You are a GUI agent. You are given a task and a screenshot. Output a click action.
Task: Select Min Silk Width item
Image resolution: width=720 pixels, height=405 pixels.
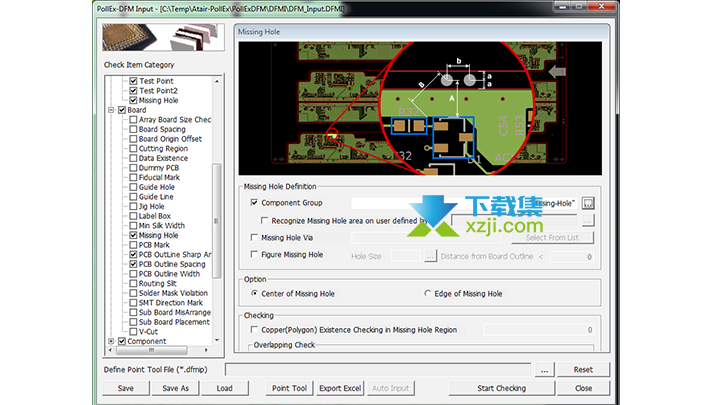coord(162,225)
